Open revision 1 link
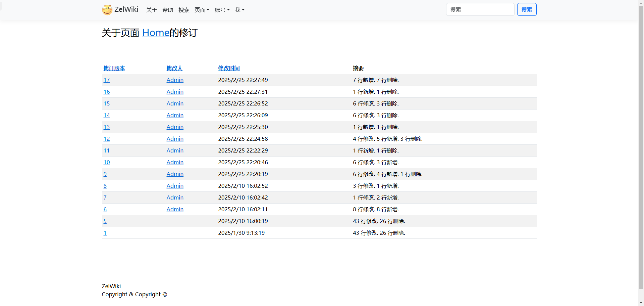Screen dimensions: 644x306 [105, 233]
